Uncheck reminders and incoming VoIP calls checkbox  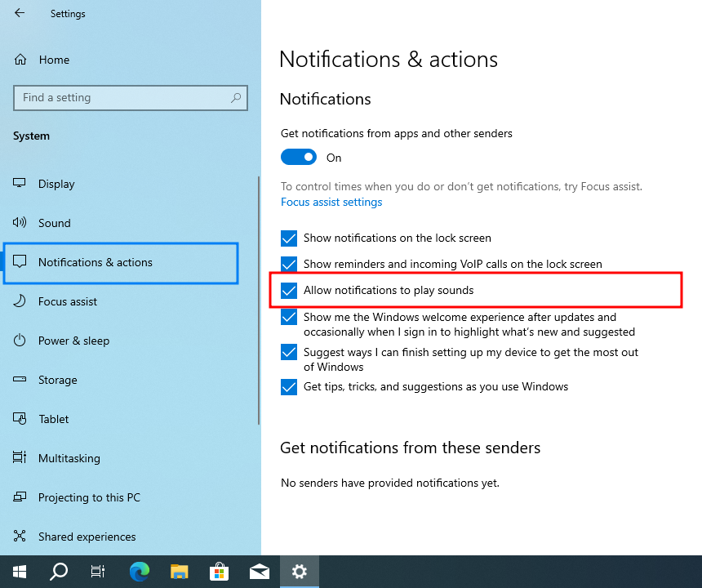coord(289,265)
